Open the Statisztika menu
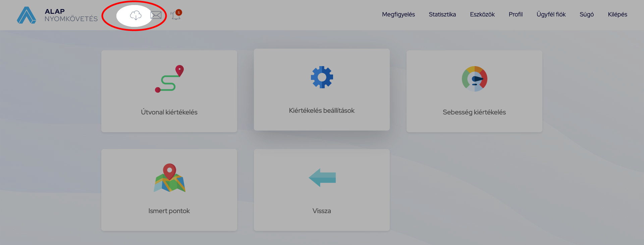The image size is (644, 245). pyautogui.click(x=442, y=14)
